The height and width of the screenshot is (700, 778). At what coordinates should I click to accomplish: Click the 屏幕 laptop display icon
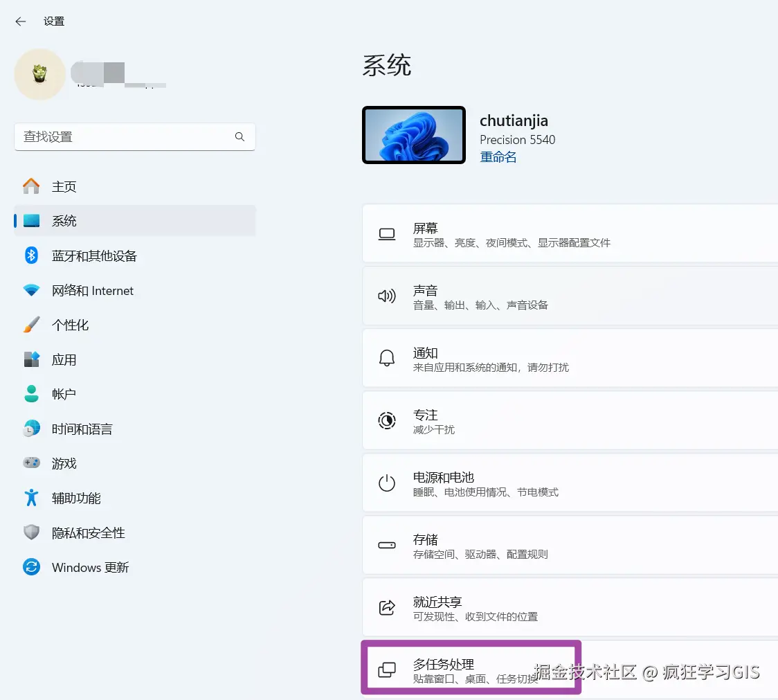pyautogui.click(x=387, y=234)
